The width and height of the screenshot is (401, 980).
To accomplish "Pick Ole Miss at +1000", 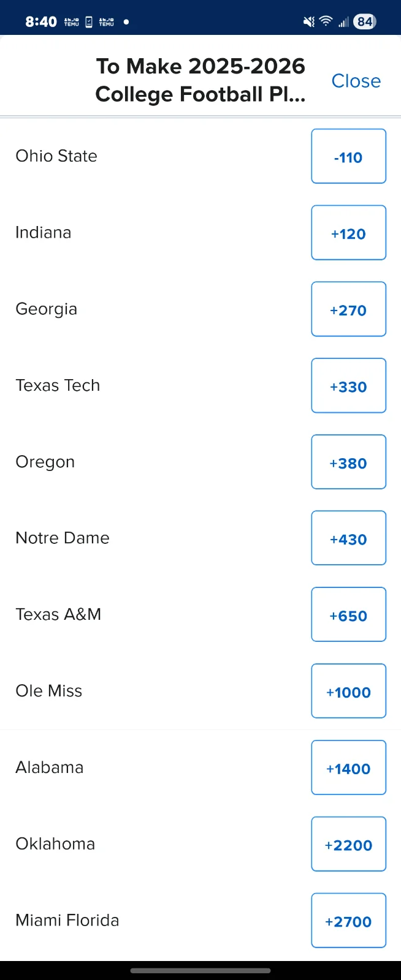I will pos(348,691).
